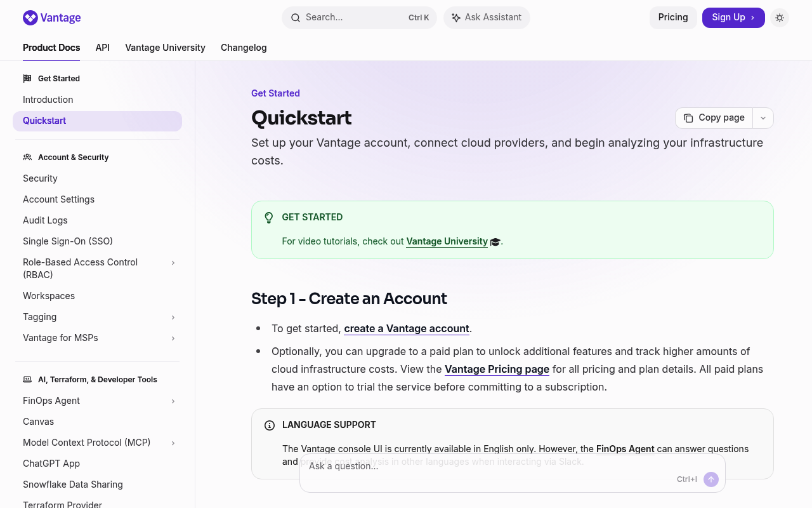Click the Search field
The width and height of the screenshot is (812, 508).
pyautogui.click(x=359, y=18)
